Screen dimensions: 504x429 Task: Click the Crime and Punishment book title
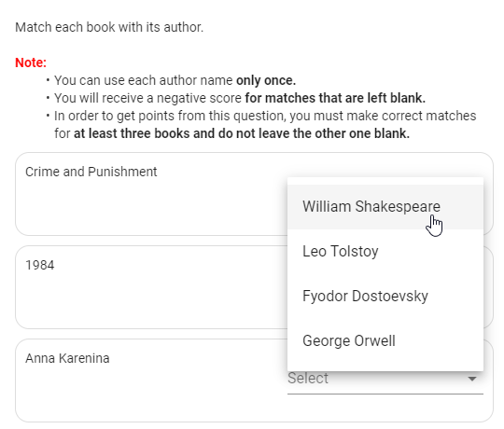point(91,172)
